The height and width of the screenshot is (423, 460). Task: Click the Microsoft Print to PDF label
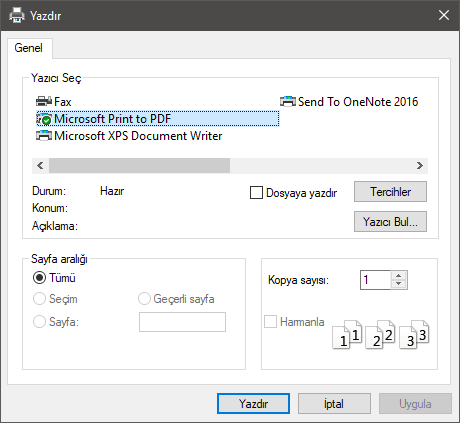[113, 119]
